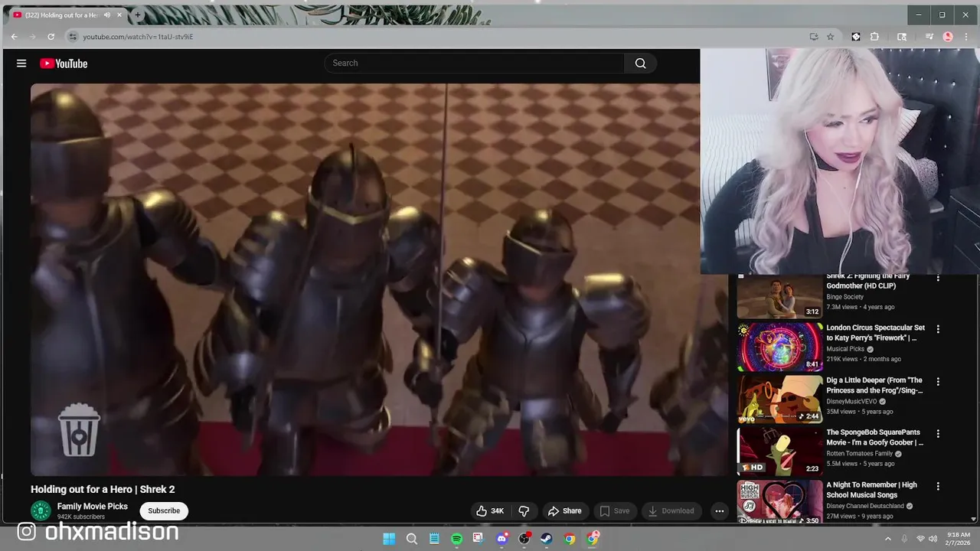Open Goofy Goober video thumbnail

779,451
